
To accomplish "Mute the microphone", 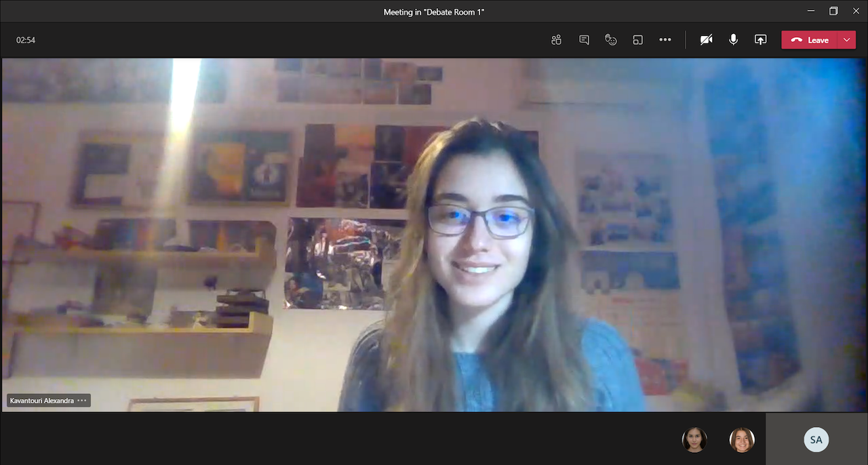I will 733,40.
